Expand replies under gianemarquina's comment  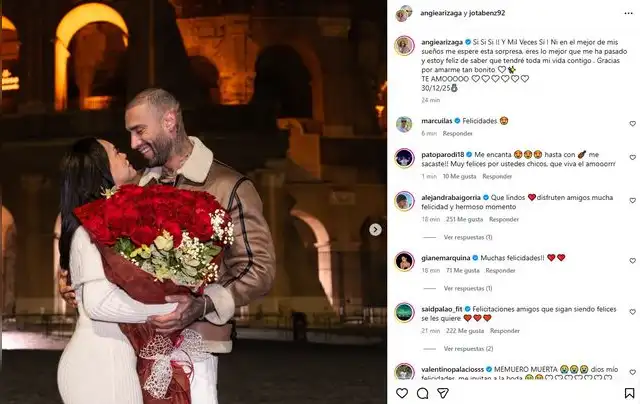(x=468, y=288)
